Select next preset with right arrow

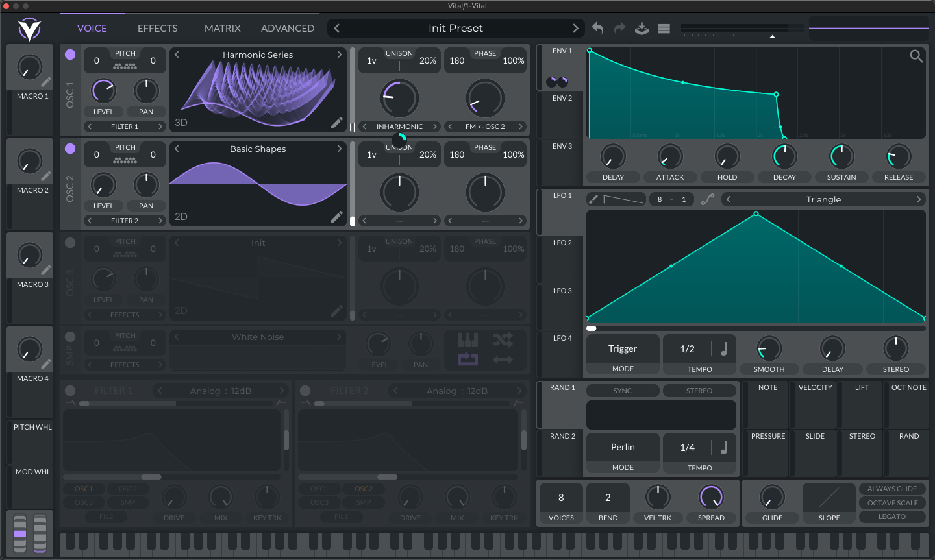(x=575, y=28)
